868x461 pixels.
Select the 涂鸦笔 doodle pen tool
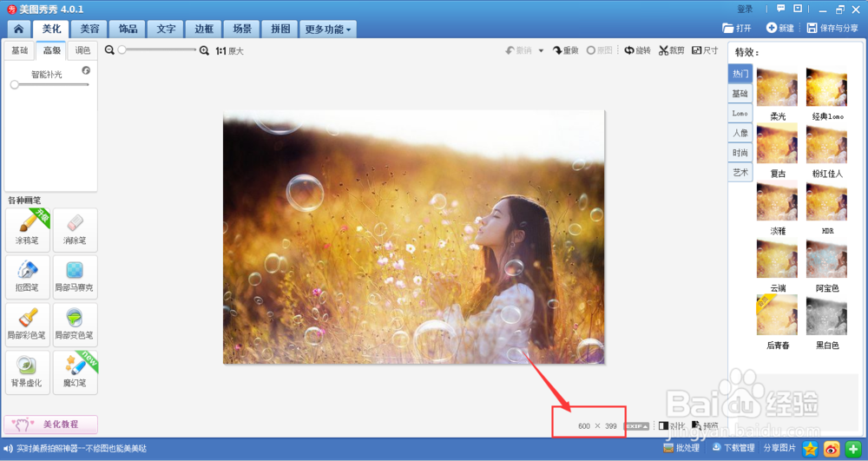point(28,230)
